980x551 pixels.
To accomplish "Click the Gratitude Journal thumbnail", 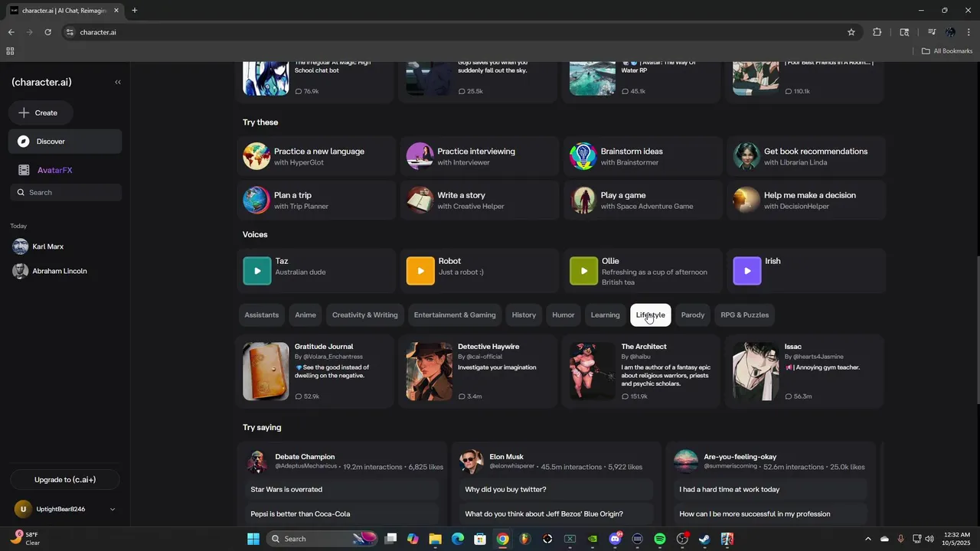I will (x=266, y=371).
